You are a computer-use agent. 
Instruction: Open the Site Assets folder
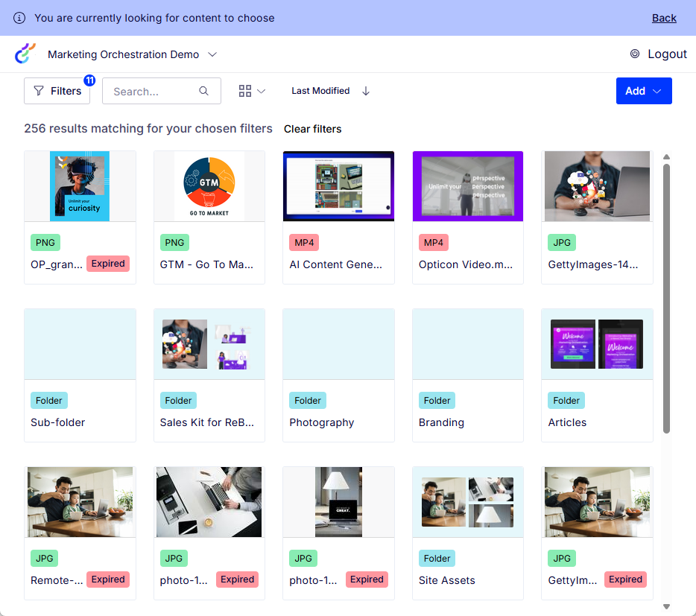tap(468, 533)
